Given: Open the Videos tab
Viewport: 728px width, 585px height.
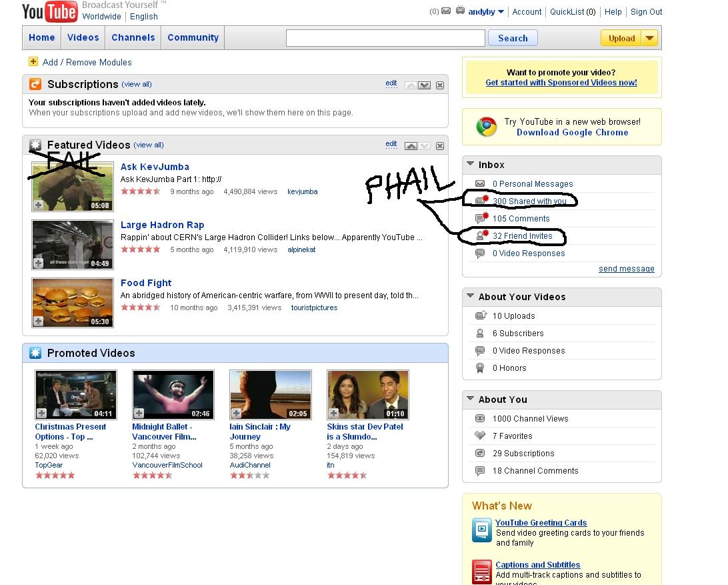Looking at the screenshot, I should [x=83, y=37].
